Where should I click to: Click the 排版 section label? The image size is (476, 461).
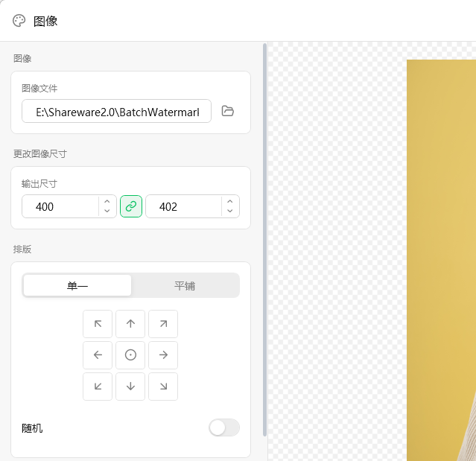pyautogui.click(x=22, y=249)
